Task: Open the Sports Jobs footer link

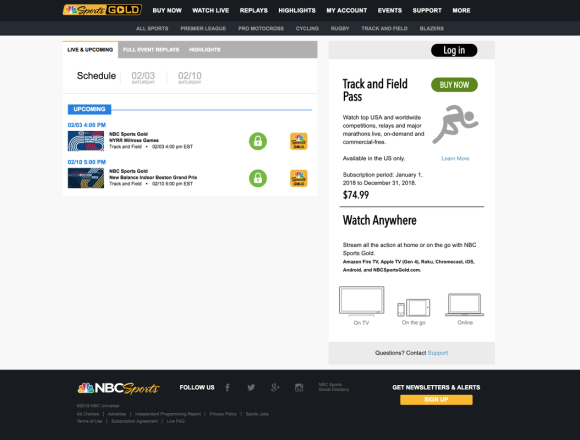Action: click(257, 414)
